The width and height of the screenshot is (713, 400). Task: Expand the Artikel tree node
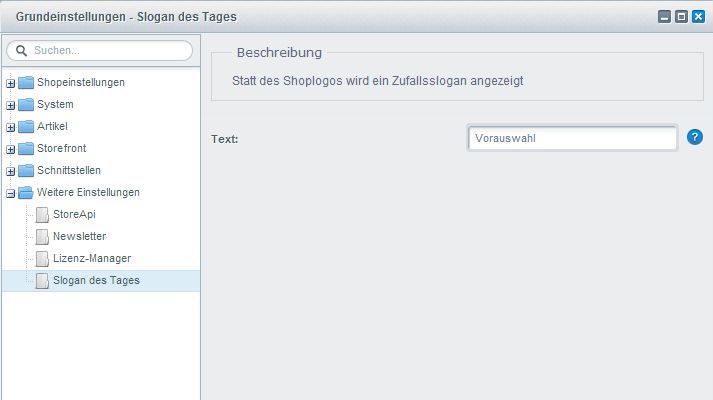(10, 127)
